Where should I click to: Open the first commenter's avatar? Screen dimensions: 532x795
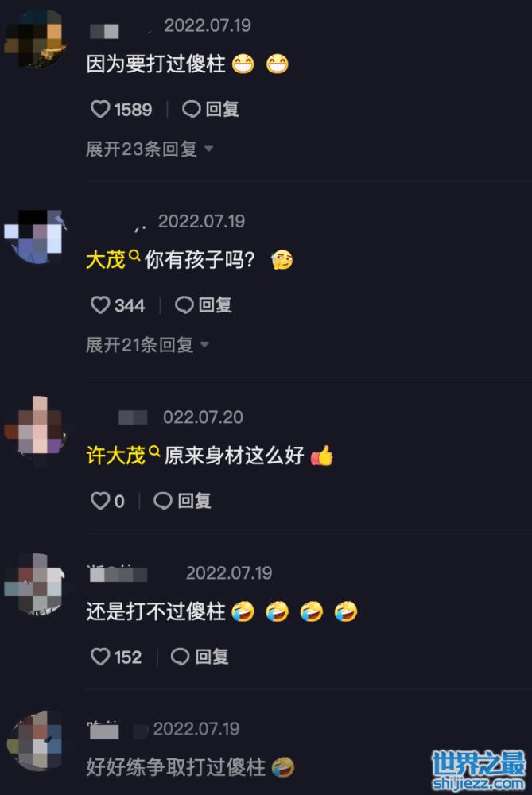[34, 37]
